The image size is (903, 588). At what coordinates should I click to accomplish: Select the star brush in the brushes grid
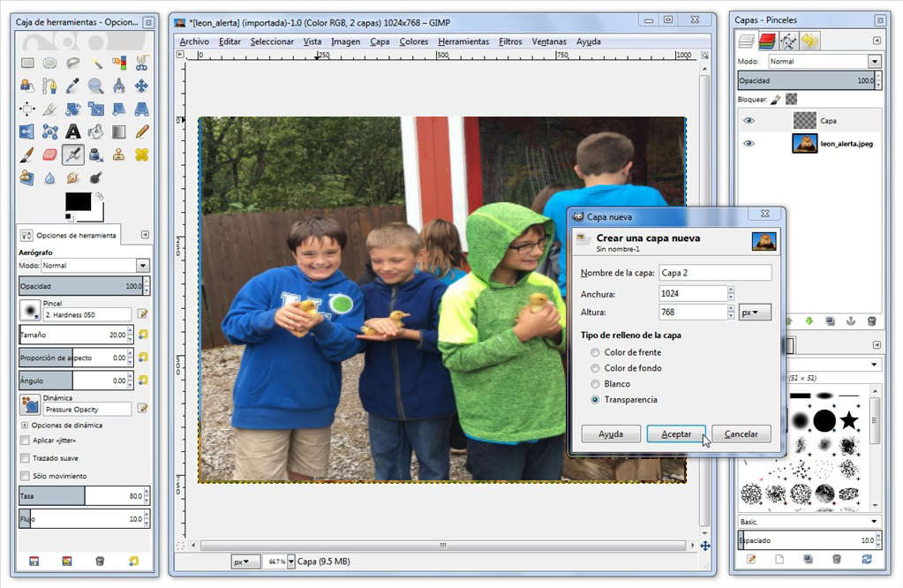pos(849,420)
